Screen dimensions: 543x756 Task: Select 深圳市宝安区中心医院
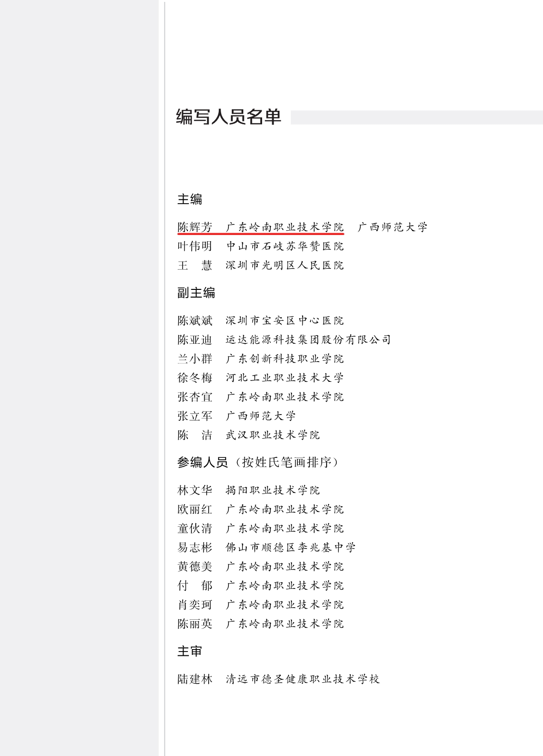coord(285,321)
